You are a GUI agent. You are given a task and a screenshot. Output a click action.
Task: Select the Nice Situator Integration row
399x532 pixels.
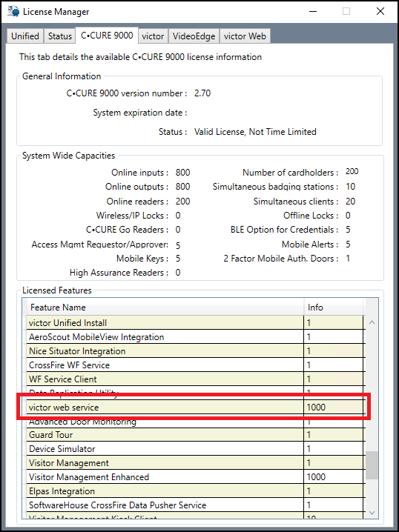tap(196, 350)
